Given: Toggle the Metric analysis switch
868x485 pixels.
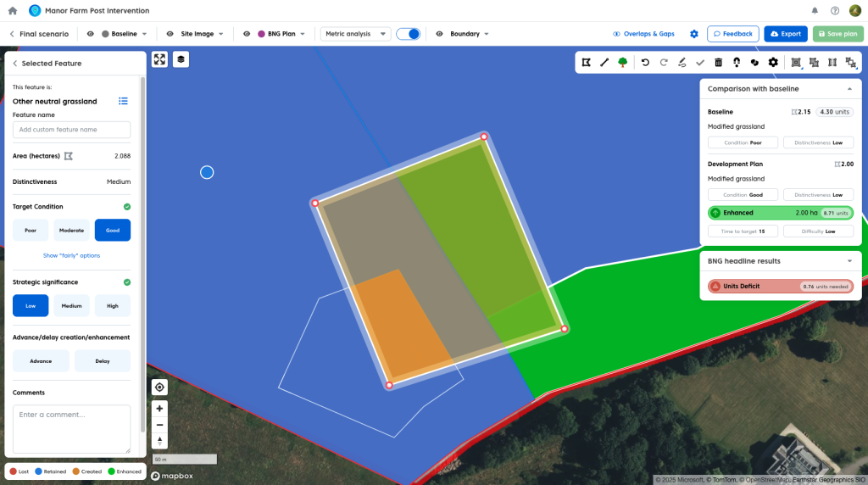Looking at the screenshot, I should point(408,34).
